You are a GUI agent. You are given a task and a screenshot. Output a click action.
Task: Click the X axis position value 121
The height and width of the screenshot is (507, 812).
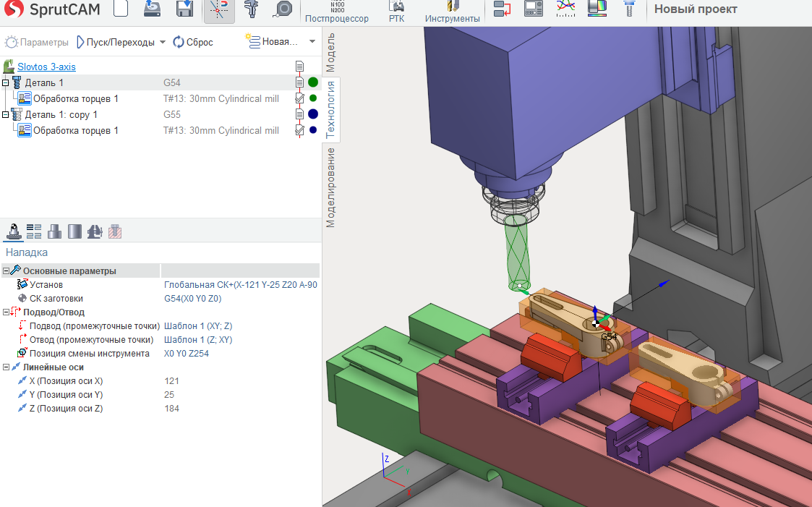coord(172,381)
